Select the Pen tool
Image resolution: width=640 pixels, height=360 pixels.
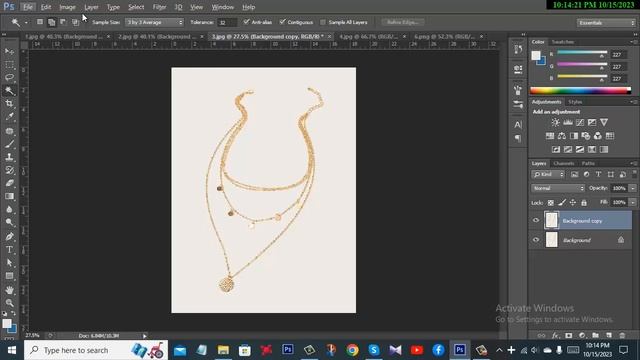click(x=9, y=237)
